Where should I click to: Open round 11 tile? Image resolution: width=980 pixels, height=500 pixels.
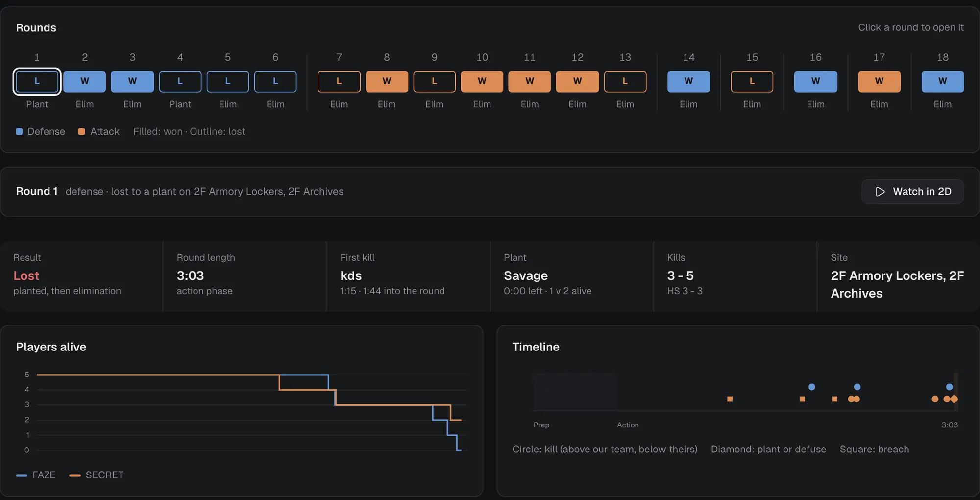point(530,81)
